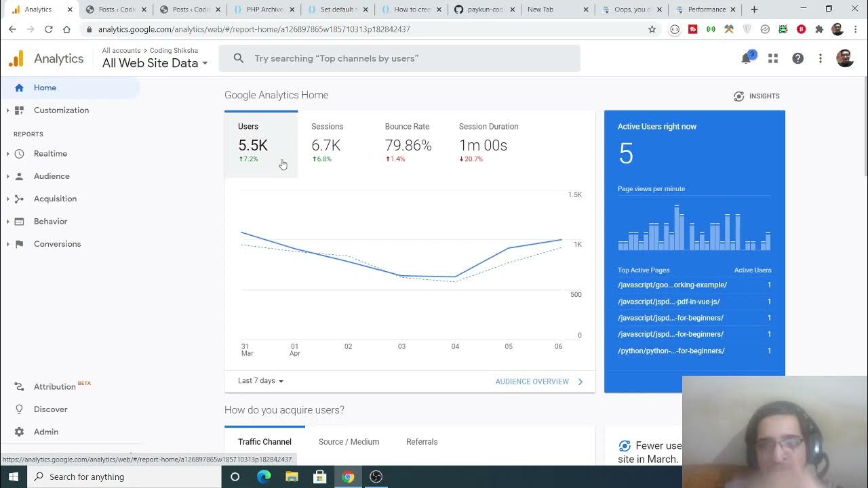The width and height of the screenshot is (868, 488).
Task: Click the Discover lightbulb icon
Action: tap(19, 409)
